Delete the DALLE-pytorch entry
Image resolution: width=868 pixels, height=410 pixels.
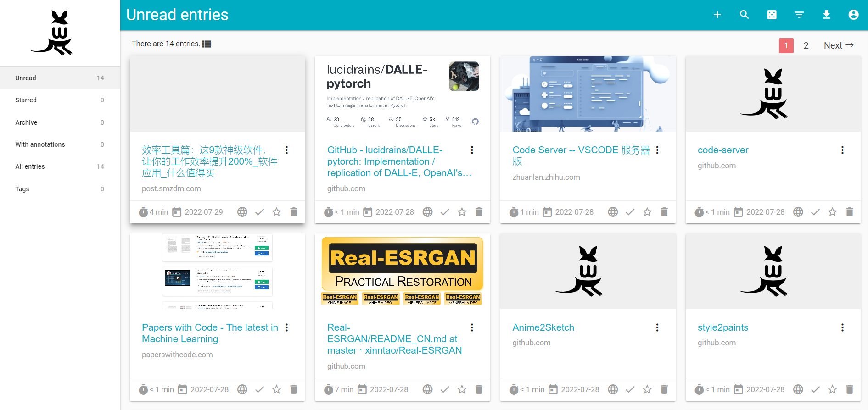click(x=479, y=212)
